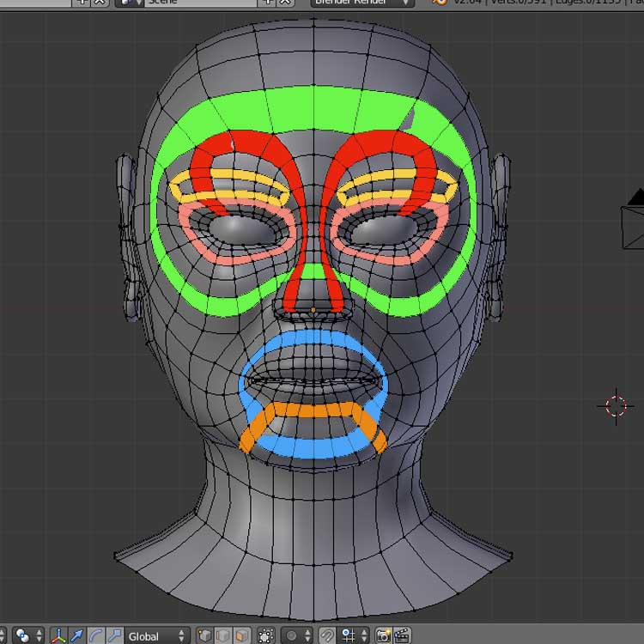Click the Scene name field
Screen dimensions: 644x644
pyautogui.click(x=200, y=2)
